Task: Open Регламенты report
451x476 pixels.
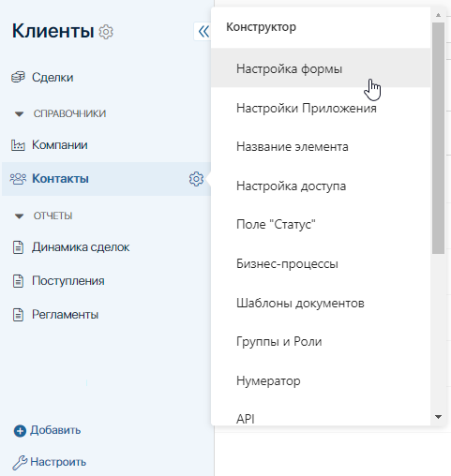Action: (x=66, y=315)
